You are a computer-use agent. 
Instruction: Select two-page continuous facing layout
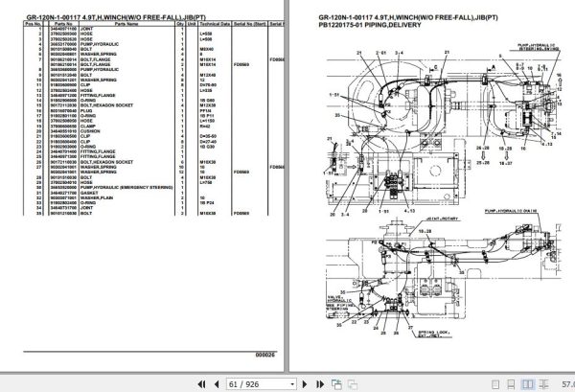(x=543, y=384)
